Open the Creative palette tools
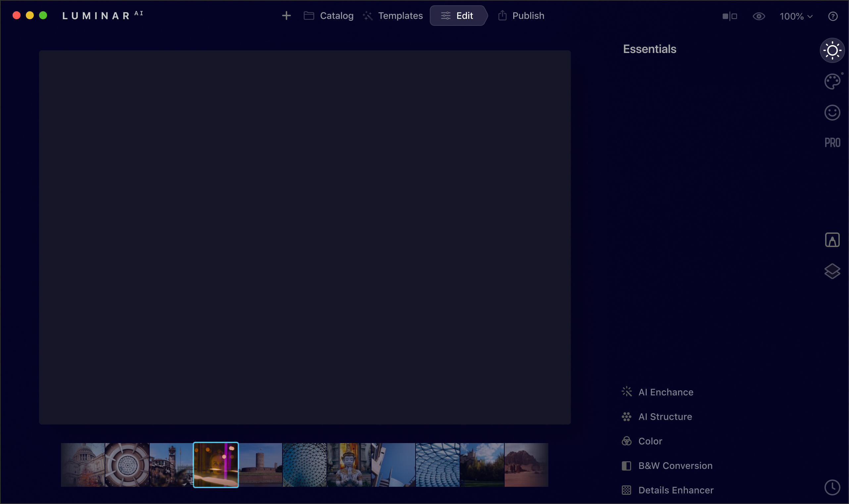The height and width of the screenshot is (504, 849). (832, 81)
